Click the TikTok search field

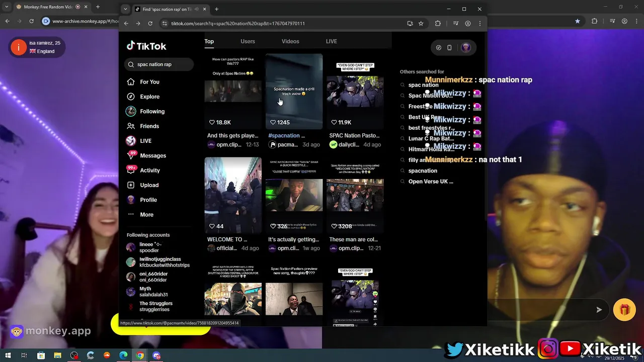(x=159, y=64)
